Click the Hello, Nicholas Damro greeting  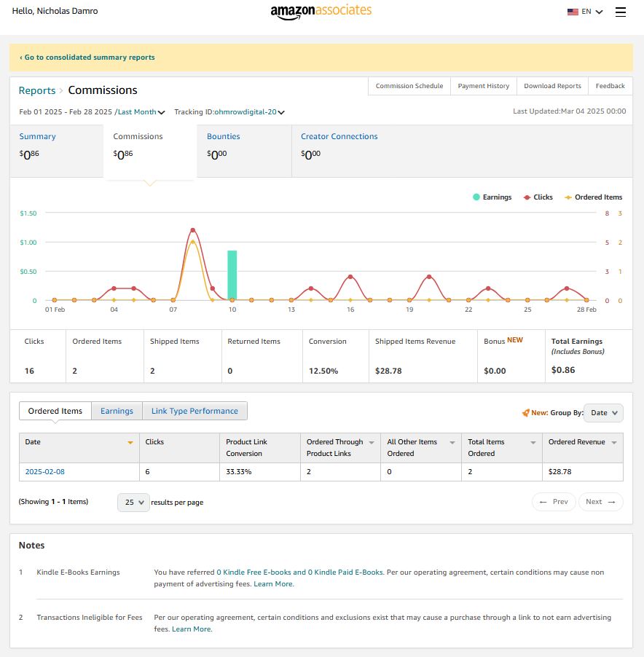click(x=55, y=11)
